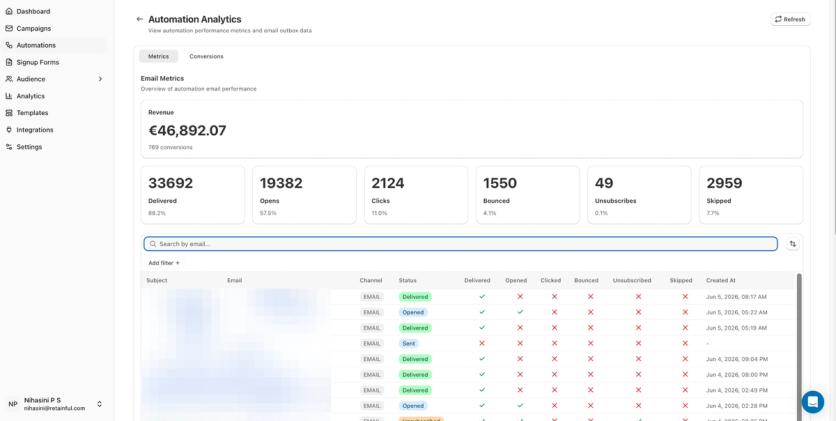Click the Jun 5, 2026, 05:19 AM timestamp

(737, 328)
